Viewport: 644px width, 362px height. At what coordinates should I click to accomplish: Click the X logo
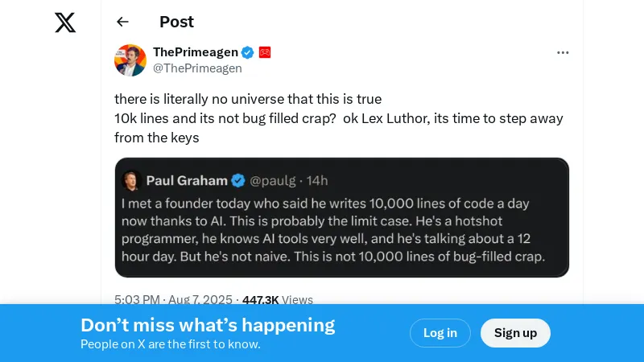(65, 23)
